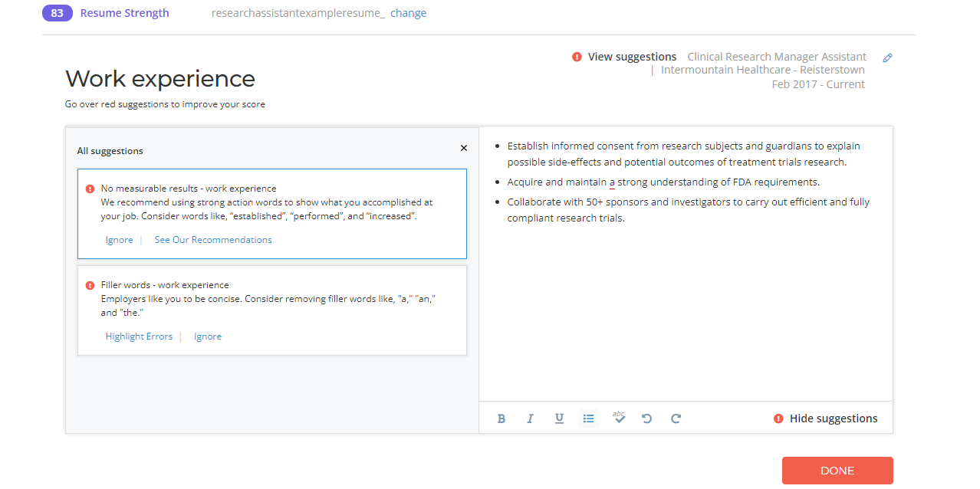980x489 pixels.
Task: Close the All suggestions panel
Action: click(463, 148)
